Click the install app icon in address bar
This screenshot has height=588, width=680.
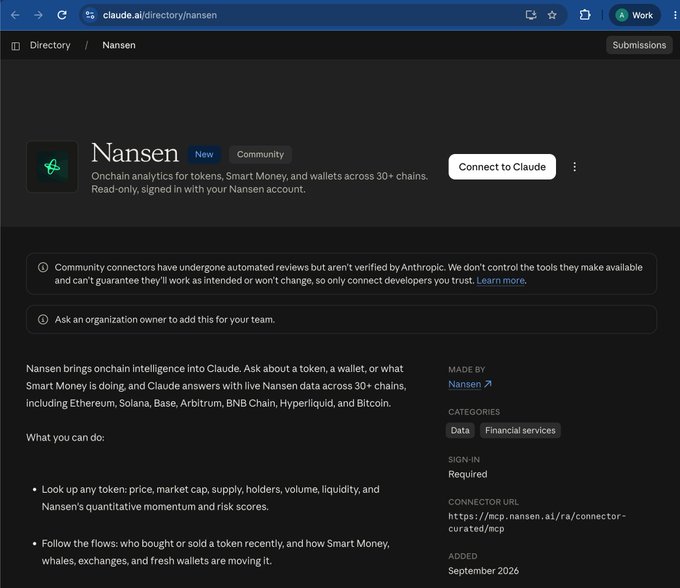point(531,15)
